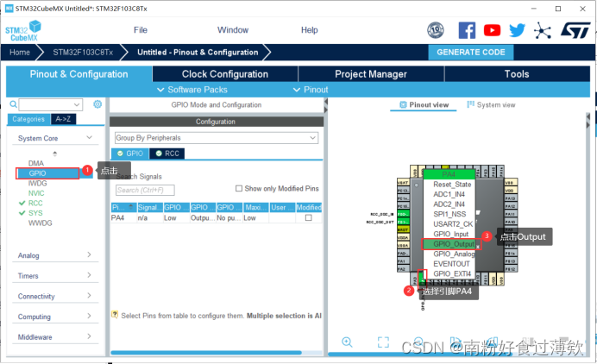Click the yellow NRST pin on chip
Screen dimensions: 597x364
click(403, 229)
